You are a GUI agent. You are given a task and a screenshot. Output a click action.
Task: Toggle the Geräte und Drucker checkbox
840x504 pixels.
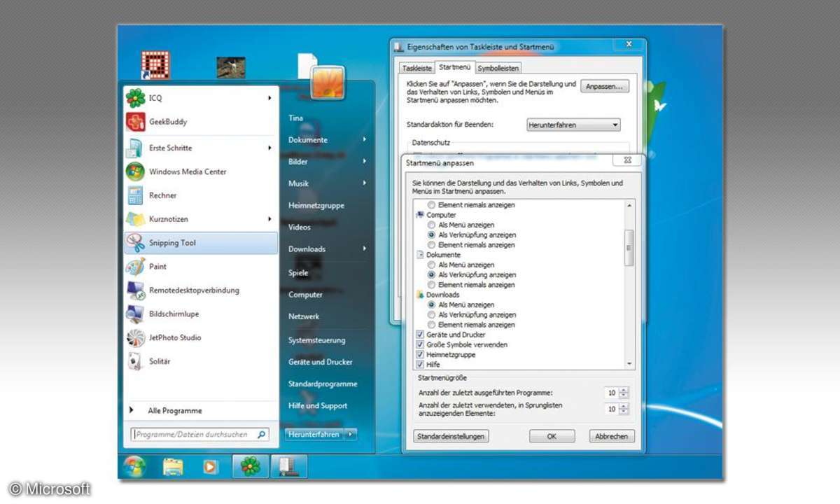pyautogui.click(x=420, y=335)
